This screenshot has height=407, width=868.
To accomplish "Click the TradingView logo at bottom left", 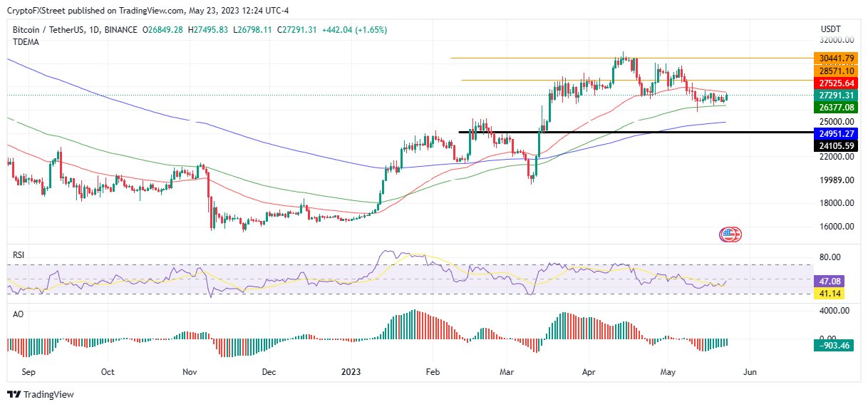I will click(x=41, y=394).
